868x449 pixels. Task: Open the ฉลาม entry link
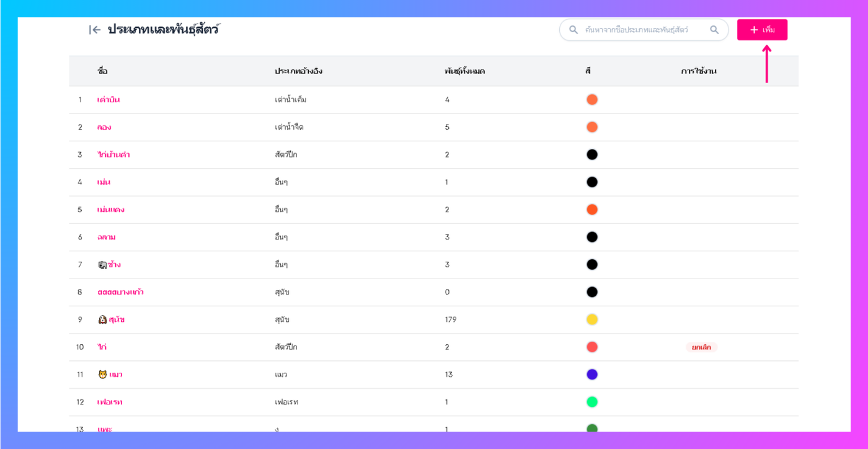pyautogui.click(x=107, y=237)
